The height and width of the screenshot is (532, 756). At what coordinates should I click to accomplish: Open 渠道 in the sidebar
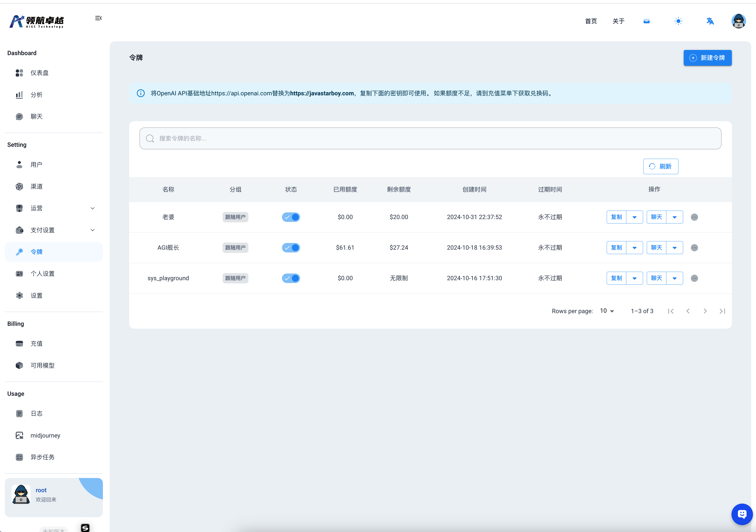[36, 187]
